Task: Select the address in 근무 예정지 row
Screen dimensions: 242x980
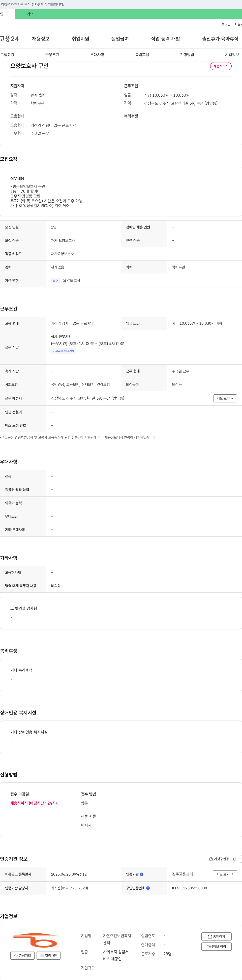Action: click(x=88, y=398)
